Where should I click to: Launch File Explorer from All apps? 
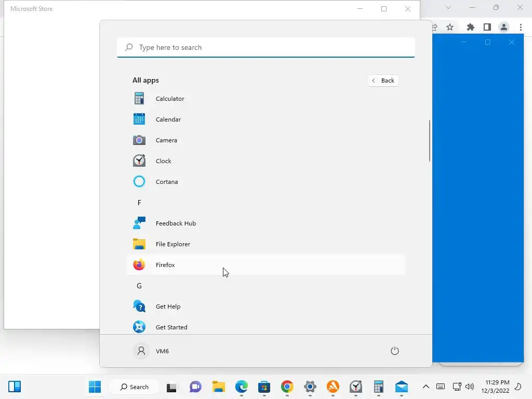(x=265, y=244)
